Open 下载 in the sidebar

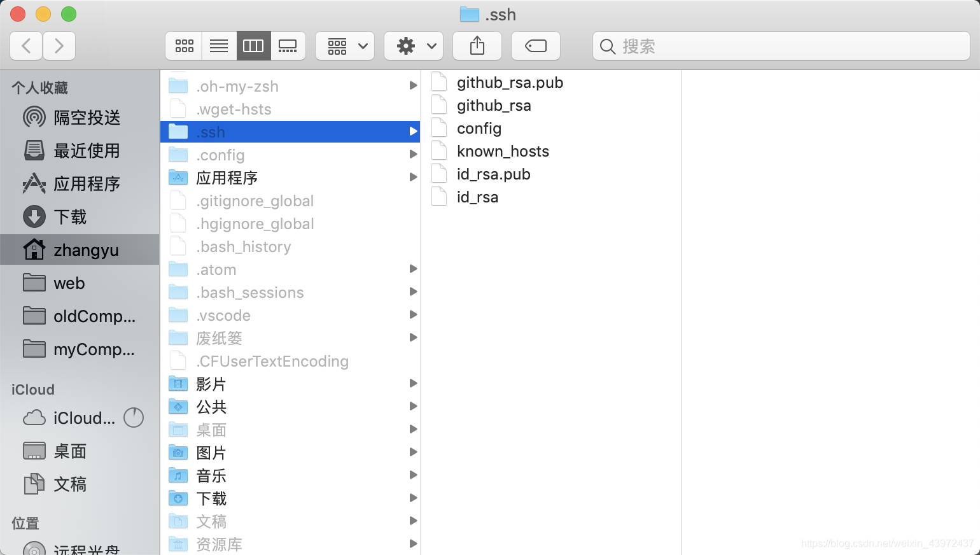(x=80, y=217)
